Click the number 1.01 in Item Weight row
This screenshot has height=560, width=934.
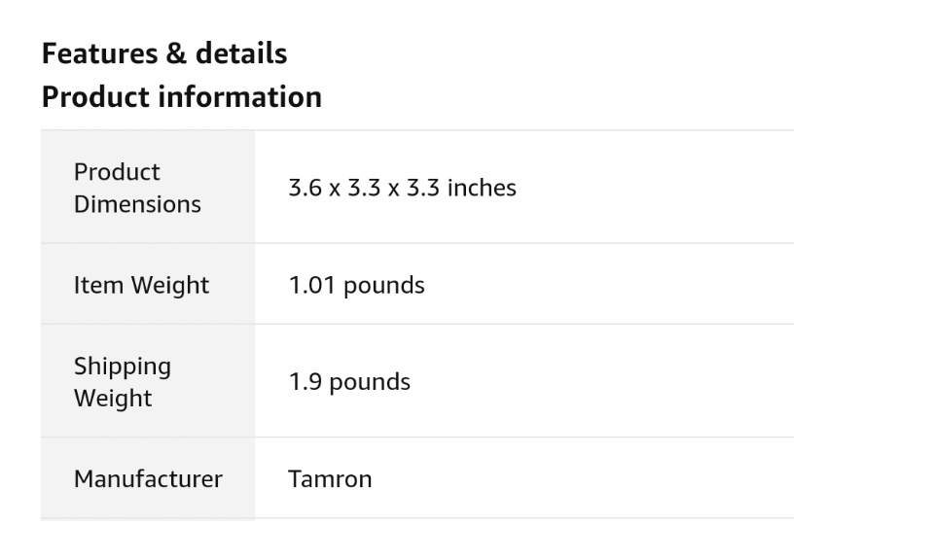click(x=308, y=285)
